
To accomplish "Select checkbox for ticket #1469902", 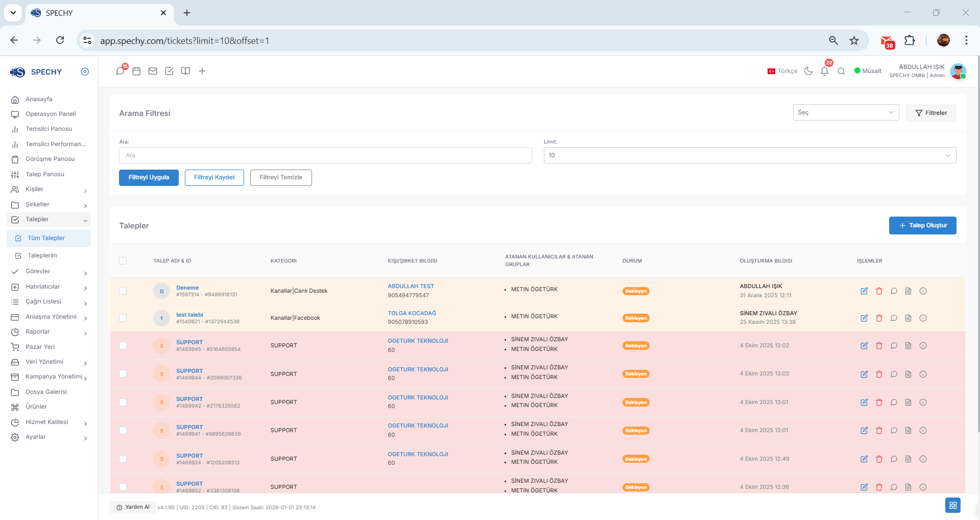I will pos(123,487).
